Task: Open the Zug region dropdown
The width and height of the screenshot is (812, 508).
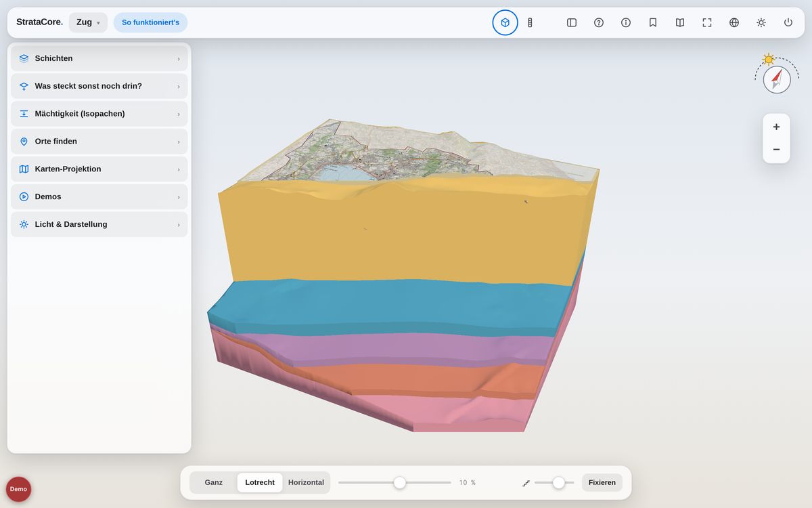Action: click(88, 22)
